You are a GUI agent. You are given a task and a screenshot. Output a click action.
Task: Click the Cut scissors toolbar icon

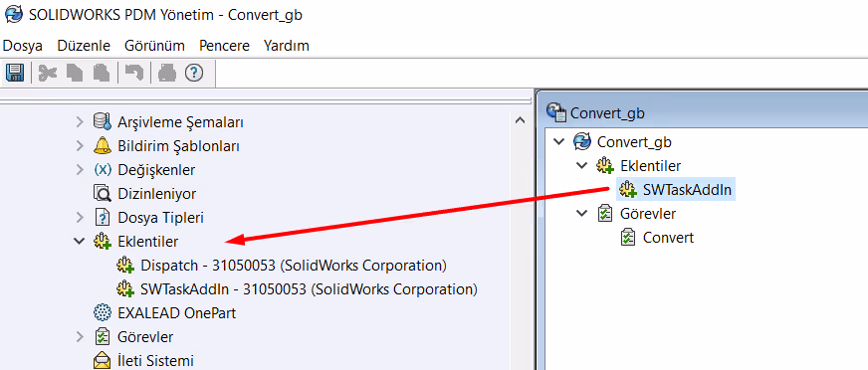(x=48, y=73)
